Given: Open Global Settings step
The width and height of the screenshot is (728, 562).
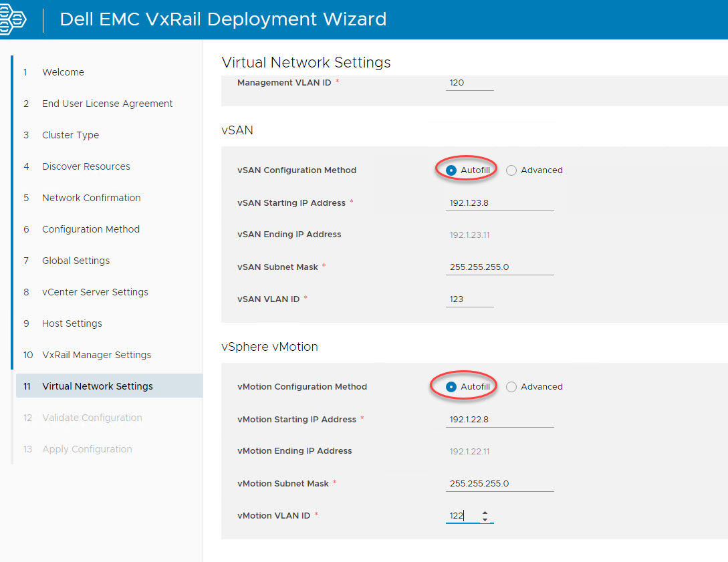Looking at the screenshot, I should pyautogui.click(x=76, y=261).
